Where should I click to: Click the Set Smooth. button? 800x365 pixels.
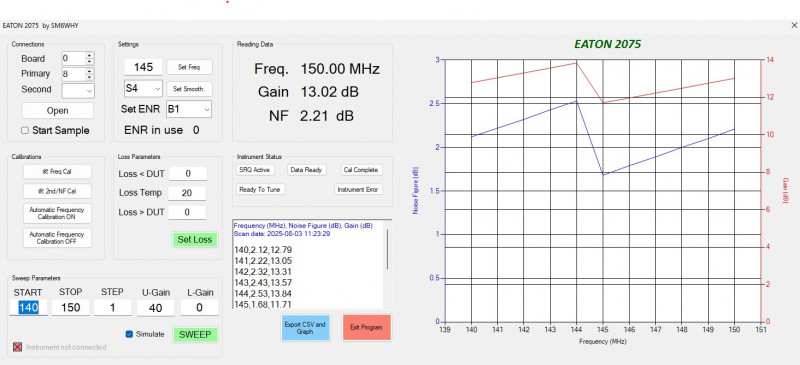pos(189,89)
